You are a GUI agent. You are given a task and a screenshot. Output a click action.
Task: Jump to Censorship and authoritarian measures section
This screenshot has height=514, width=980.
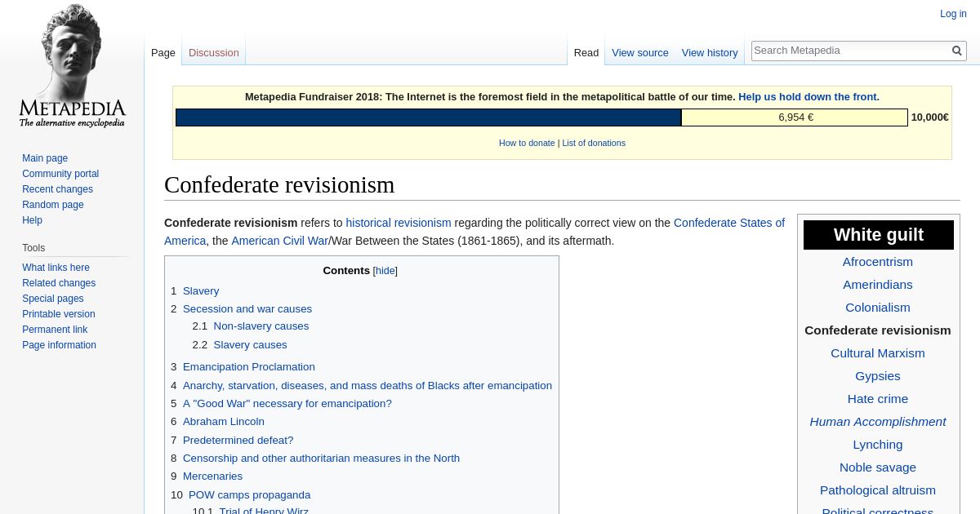pyautogui.click(x=321, y=459)
